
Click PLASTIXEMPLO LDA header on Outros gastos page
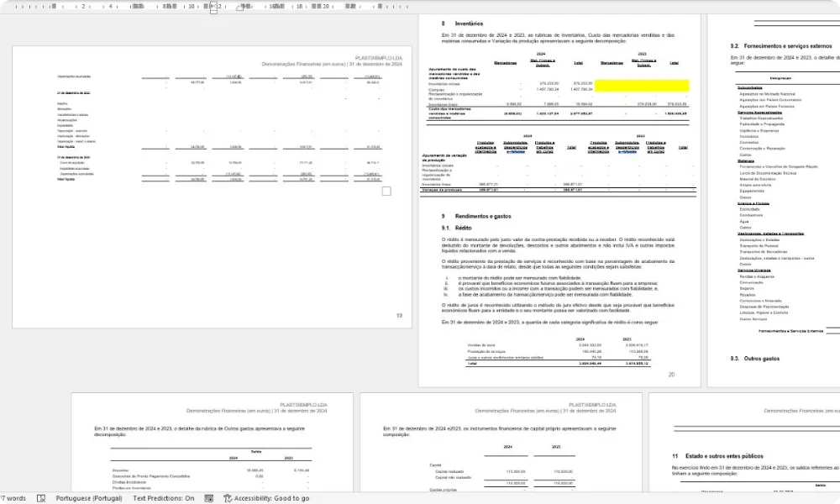[x=303, y=405]
